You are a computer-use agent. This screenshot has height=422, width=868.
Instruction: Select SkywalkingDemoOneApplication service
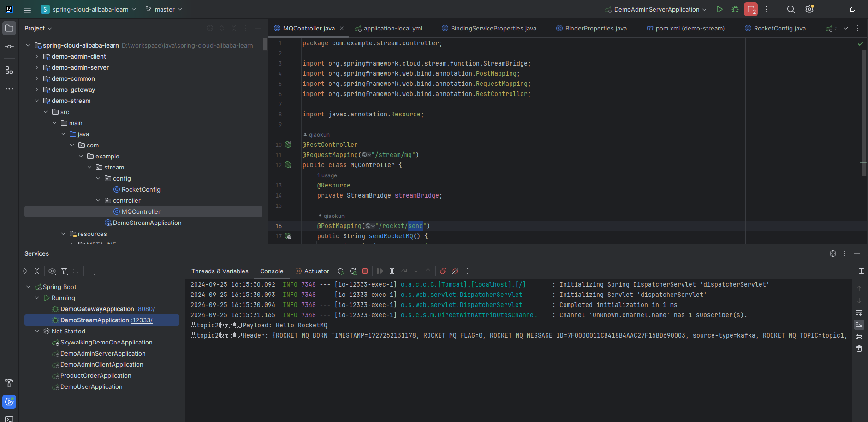106,342
